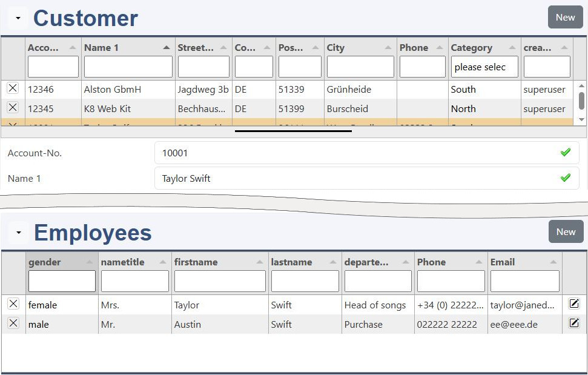Sort customer table by City header
588x375 pixels.
pos(335,48)
